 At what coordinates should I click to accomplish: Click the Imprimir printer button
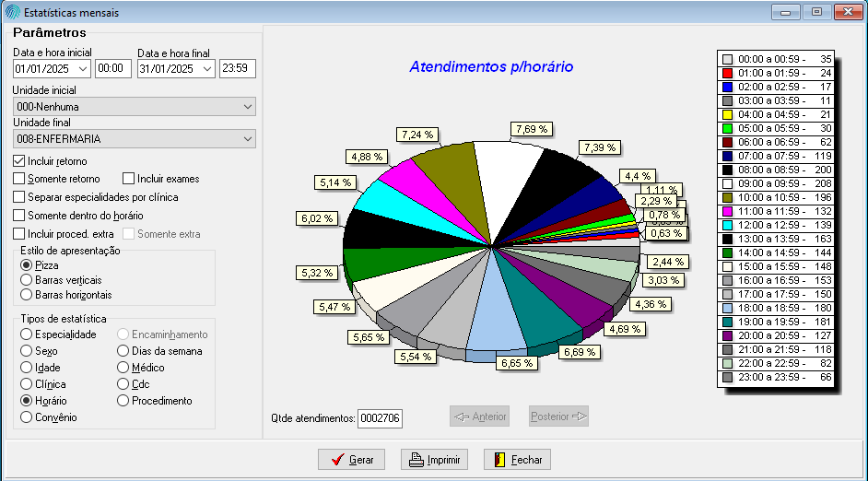tap(435, 459)
